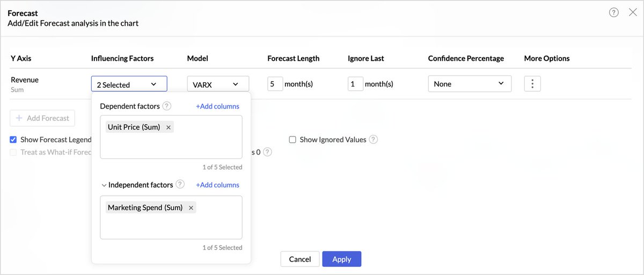Click the Y Axis column header
The height and width of the screenshot is (275, 644).
pos(21,58)
